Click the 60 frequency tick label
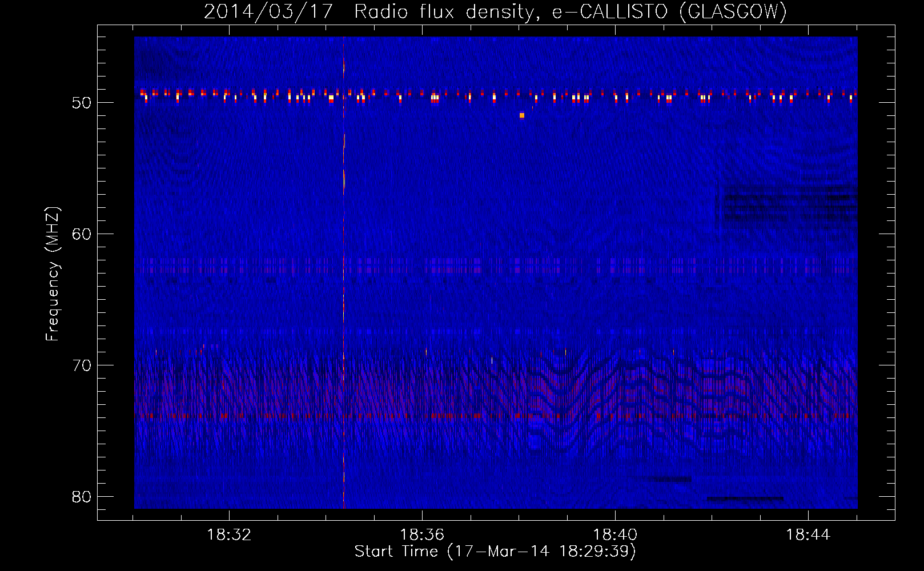The image size is (924, 571). [82, 234]
